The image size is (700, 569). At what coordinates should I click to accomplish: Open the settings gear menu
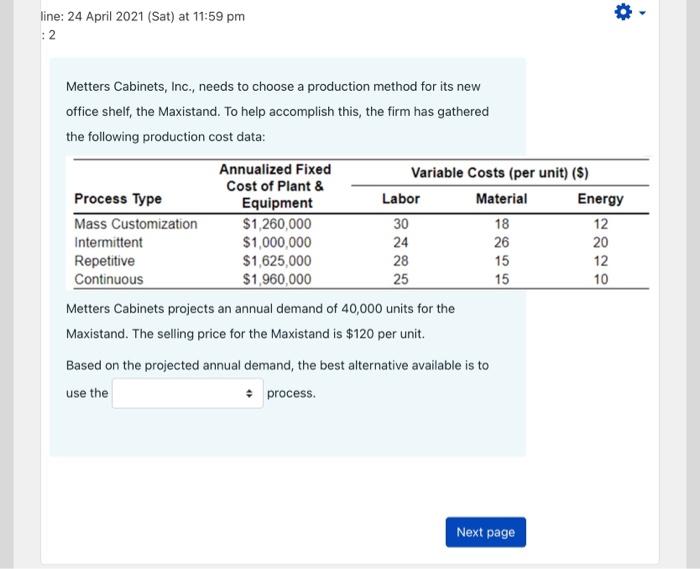pyautogui.click(x=623, y=12)
